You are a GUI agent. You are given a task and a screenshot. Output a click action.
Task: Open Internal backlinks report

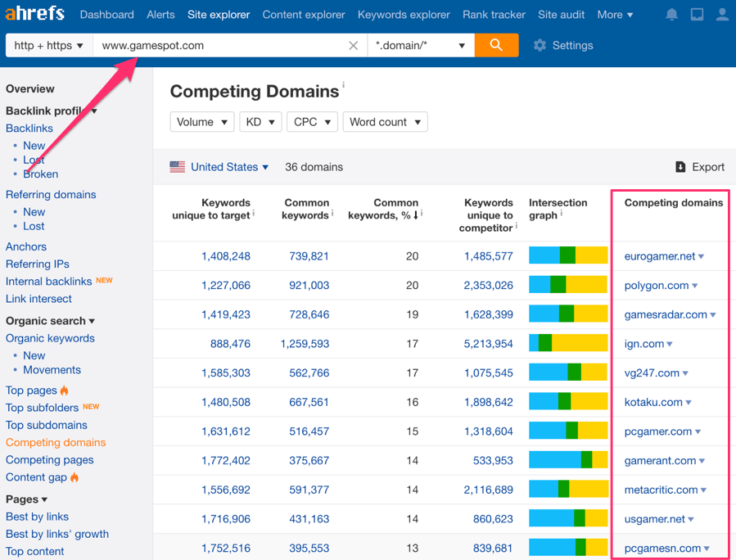pyautogui.click(x=49, y=281)
